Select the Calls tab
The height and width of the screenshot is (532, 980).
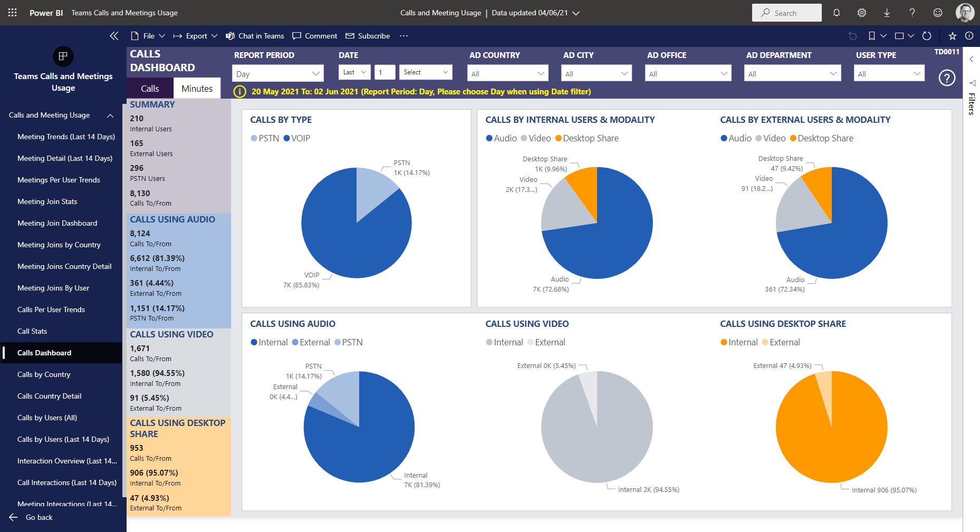[150, 89]
